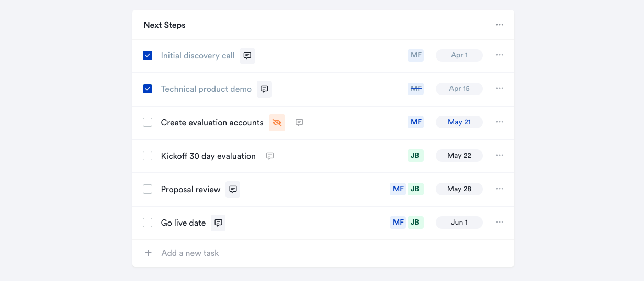Select Create evaluation accounts task title

tap(212, 122)
